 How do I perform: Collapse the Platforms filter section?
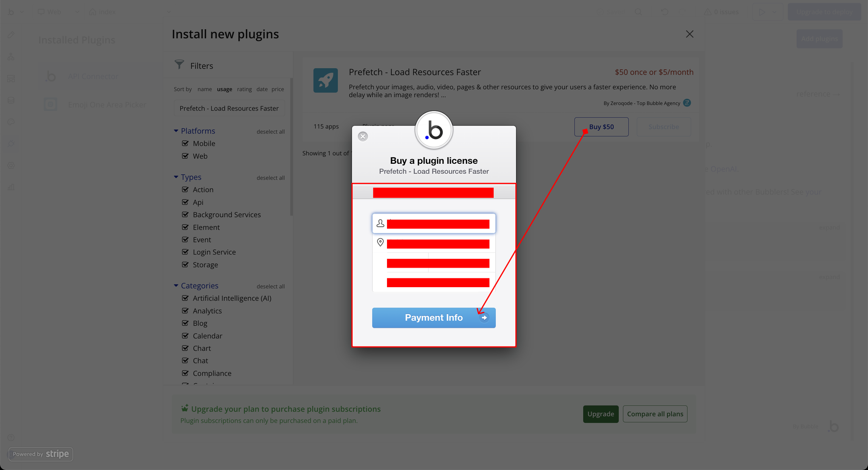(176, 131)
